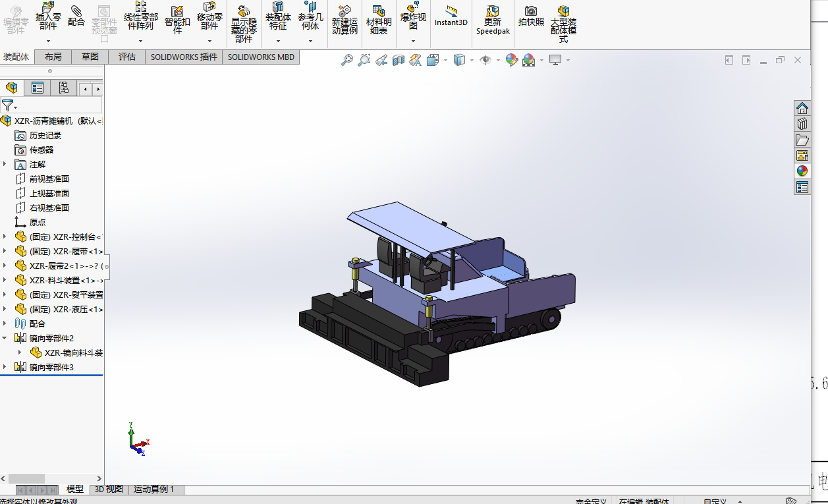Click the View Orientation cube icon
This screenshot has width=828, height=504.
click(x=433, y=60)
